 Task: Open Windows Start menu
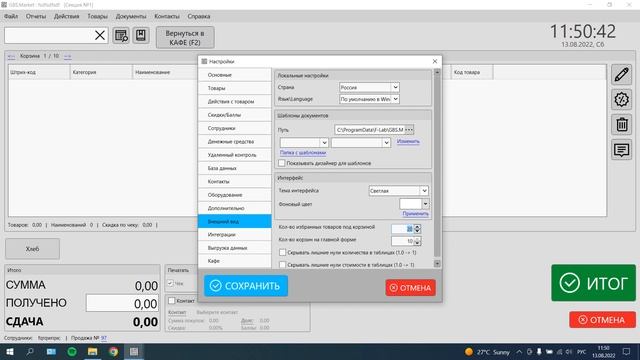click(x=10, y=352)
